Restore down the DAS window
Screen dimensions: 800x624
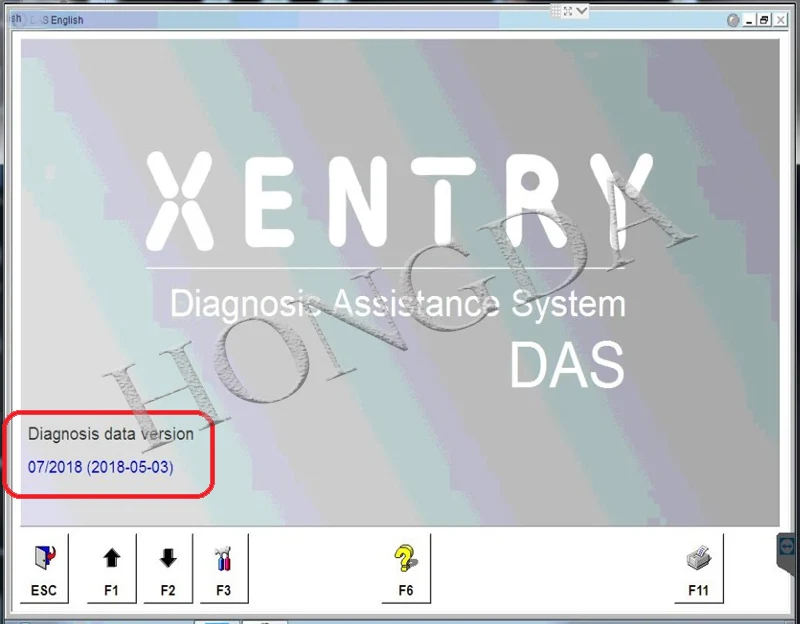(764, 20)
